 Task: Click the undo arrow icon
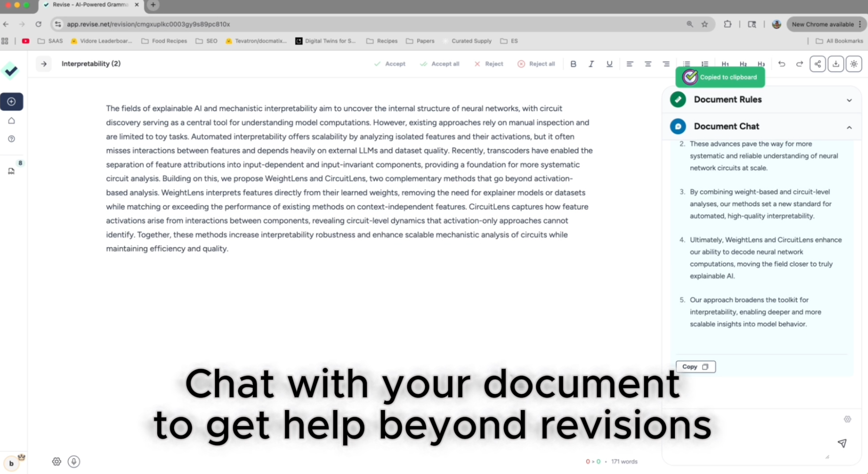pos(781,64)
